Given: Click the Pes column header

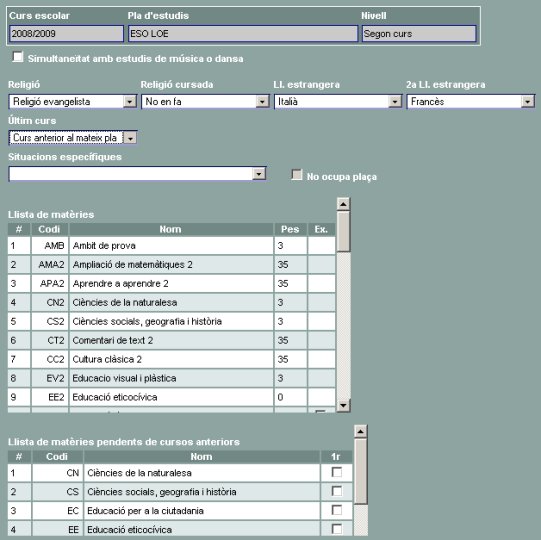Looking at the screenshot, I should [291, 229].
